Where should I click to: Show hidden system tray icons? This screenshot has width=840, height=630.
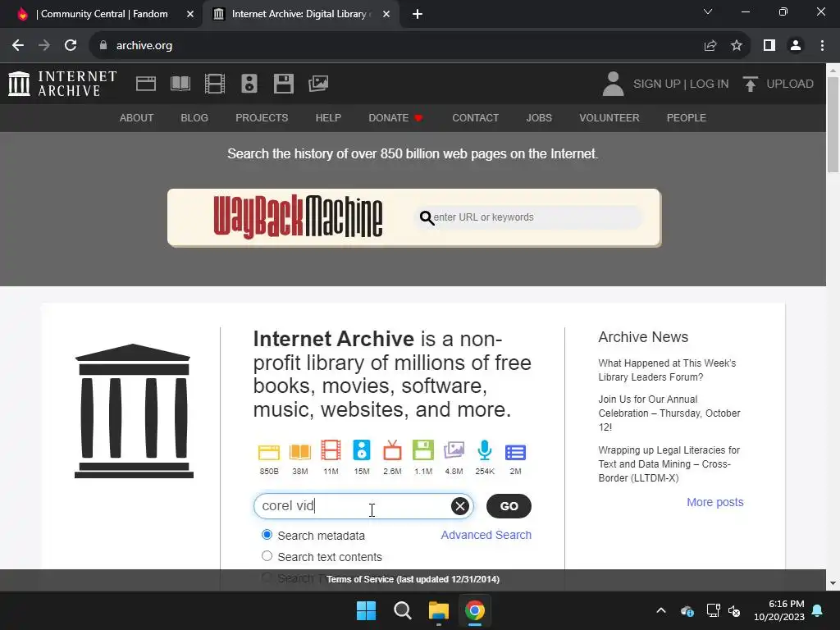[661, 610]
